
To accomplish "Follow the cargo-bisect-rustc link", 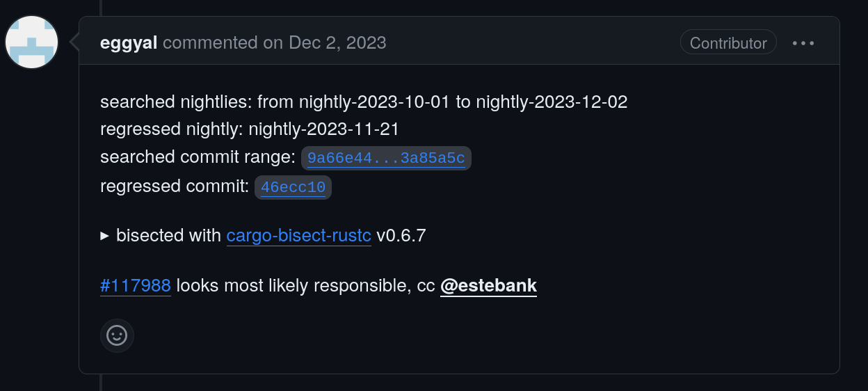I will coord(298,236).
